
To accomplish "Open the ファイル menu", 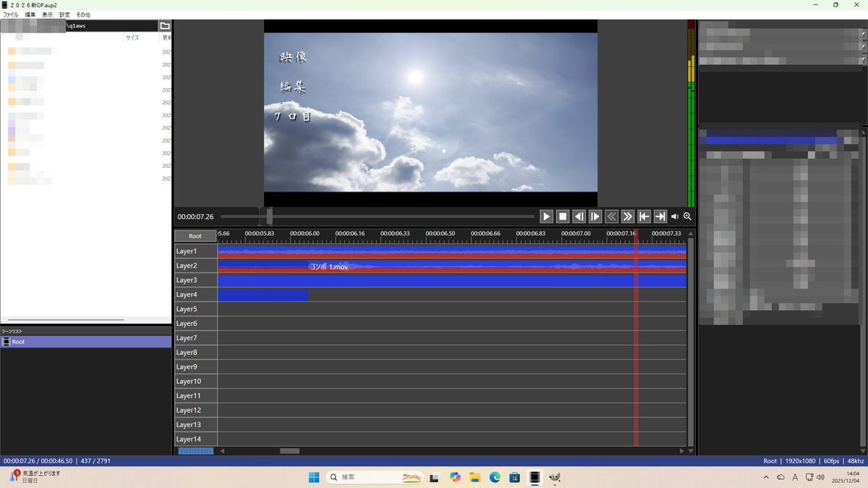I will 11,14.
